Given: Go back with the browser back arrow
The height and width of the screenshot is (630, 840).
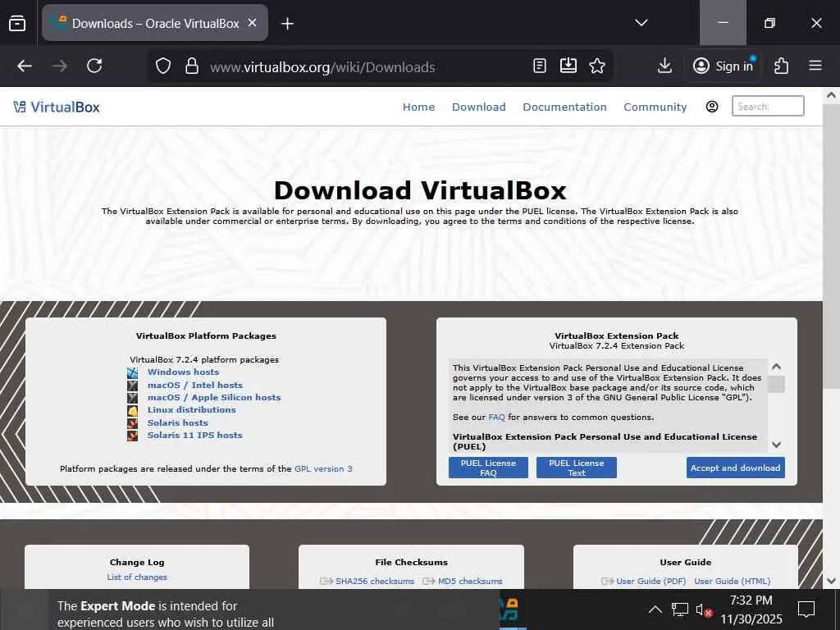Looking at the screenshot, I should (25, 66).
